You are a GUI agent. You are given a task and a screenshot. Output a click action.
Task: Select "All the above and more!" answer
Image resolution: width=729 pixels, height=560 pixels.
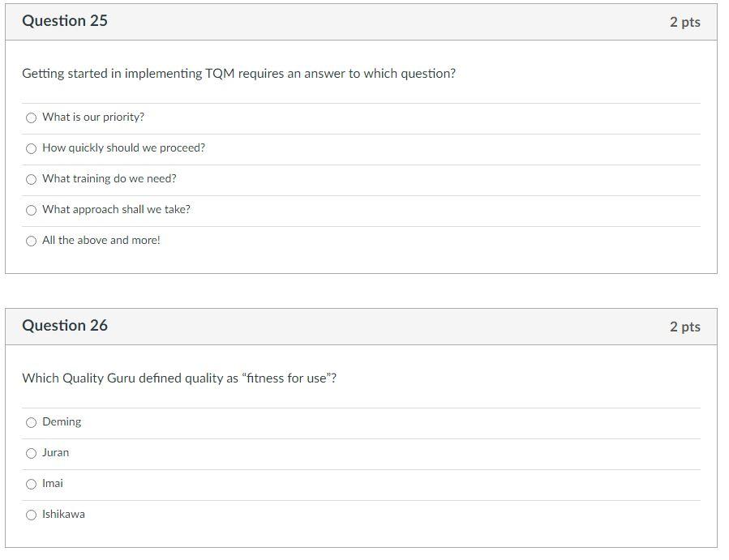31,241
